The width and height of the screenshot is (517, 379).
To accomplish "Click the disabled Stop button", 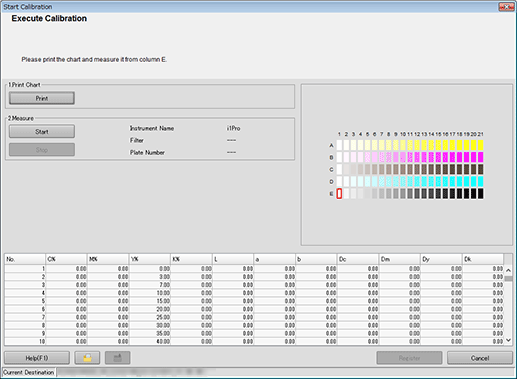I will pyautogui.click(x=42, y=150).
